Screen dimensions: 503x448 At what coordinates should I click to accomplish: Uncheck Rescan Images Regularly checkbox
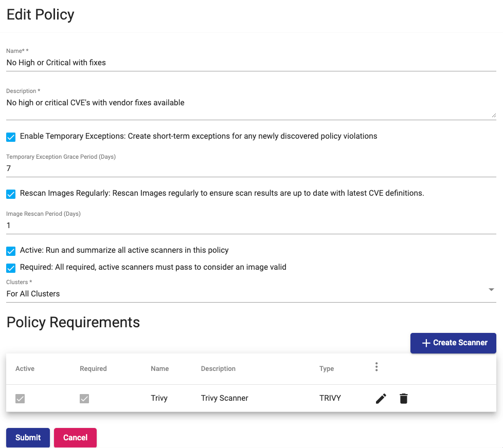[11, 194]
